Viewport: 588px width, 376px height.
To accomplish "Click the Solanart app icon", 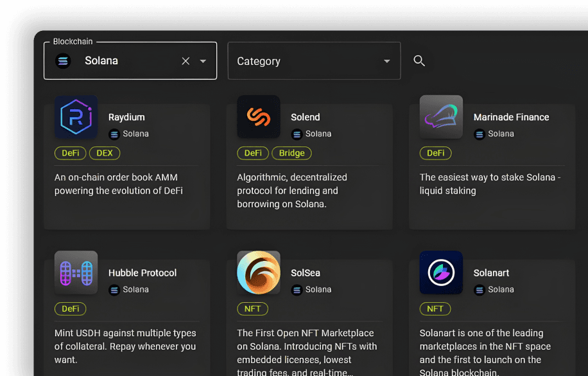I will pyautogui.click(x=441, y=272).
